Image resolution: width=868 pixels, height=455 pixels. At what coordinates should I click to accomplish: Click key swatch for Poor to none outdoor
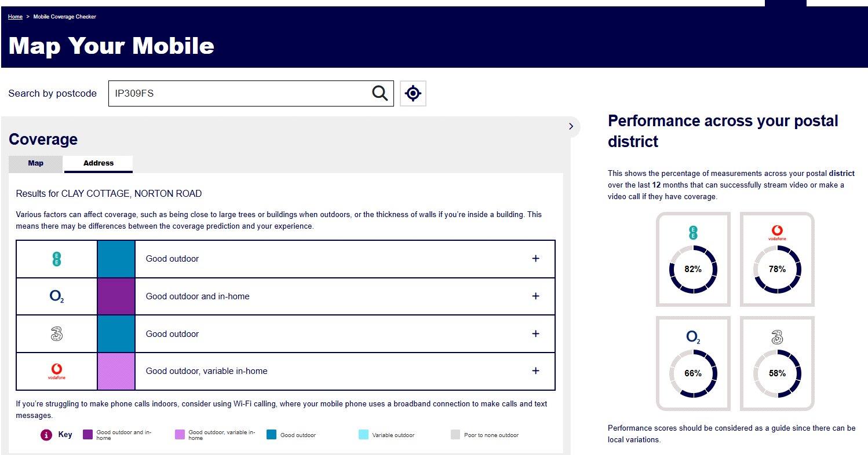pyautogui.click(x=455, y=435)
